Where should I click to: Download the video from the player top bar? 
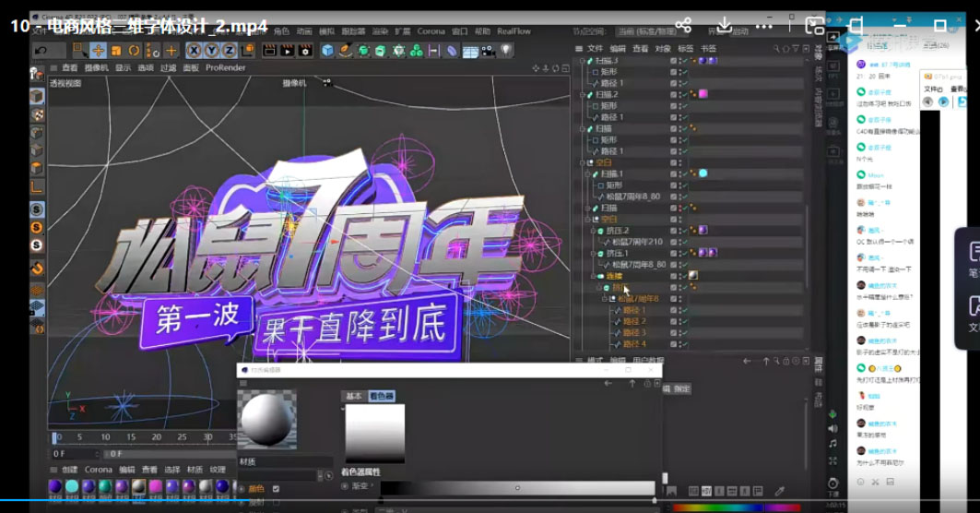point(724,25)
